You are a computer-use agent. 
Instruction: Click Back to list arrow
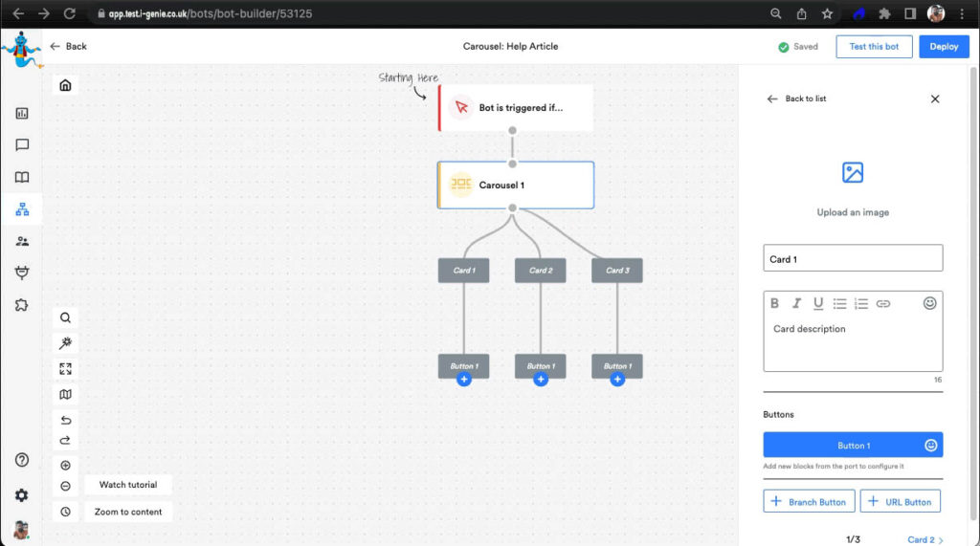772,98
